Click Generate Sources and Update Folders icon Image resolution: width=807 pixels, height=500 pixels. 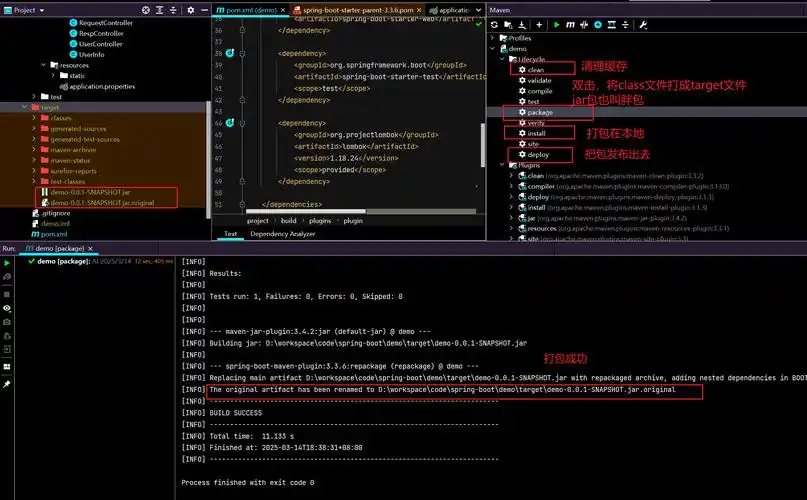[x=508, y=25]
